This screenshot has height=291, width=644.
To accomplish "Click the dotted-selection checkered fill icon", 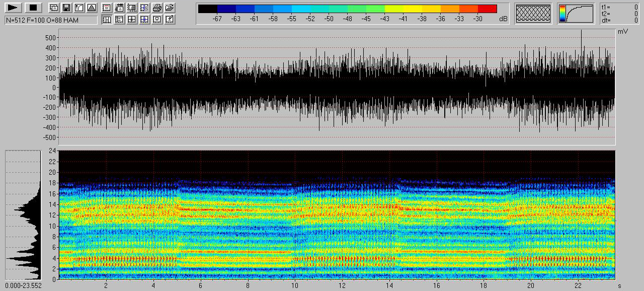I will [132, 8].
